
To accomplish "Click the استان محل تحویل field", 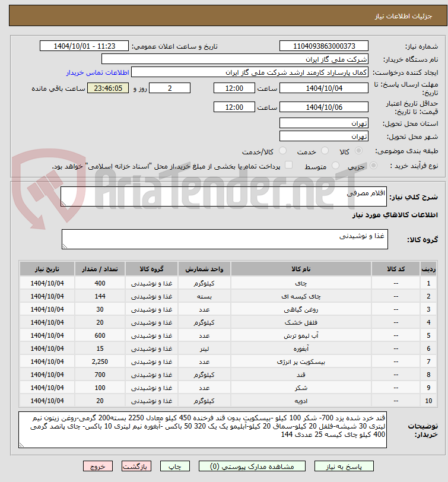I will (x=324, y=123).
